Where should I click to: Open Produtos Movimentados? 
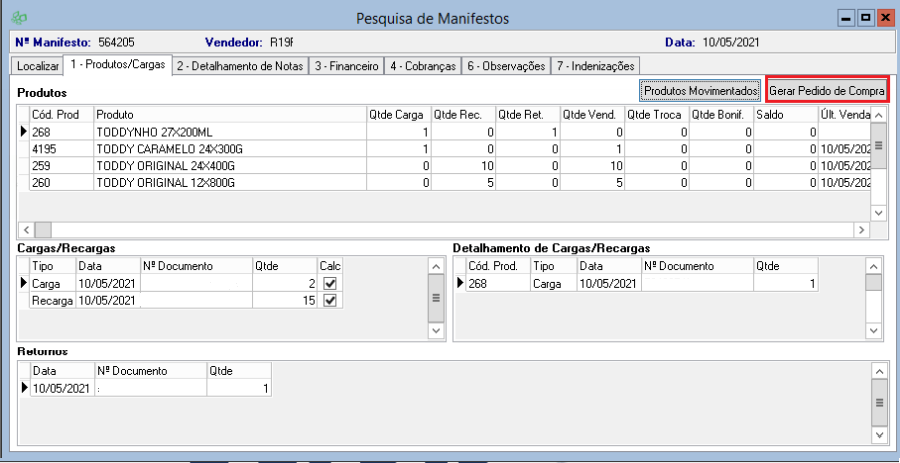(x=700, y=91)
